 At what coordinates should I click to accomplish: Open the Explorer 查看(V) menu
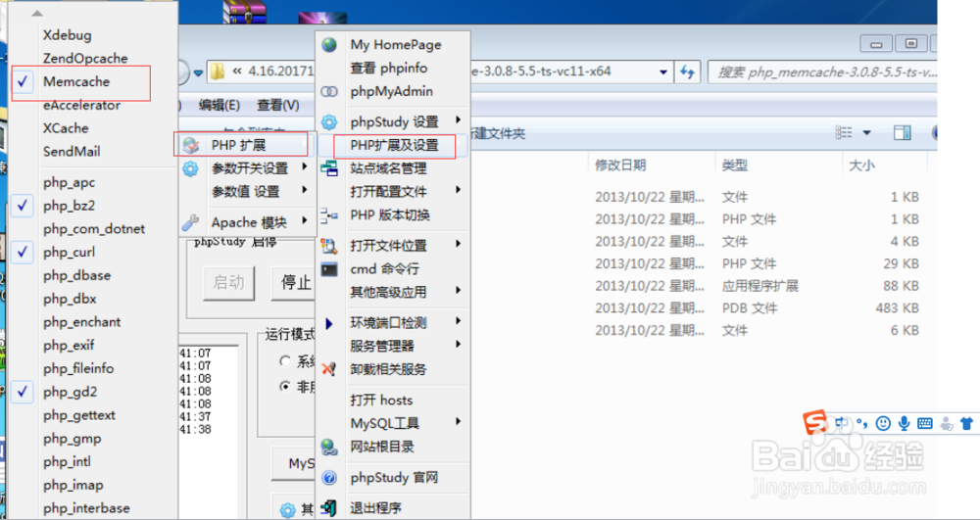tap(278, 106)
